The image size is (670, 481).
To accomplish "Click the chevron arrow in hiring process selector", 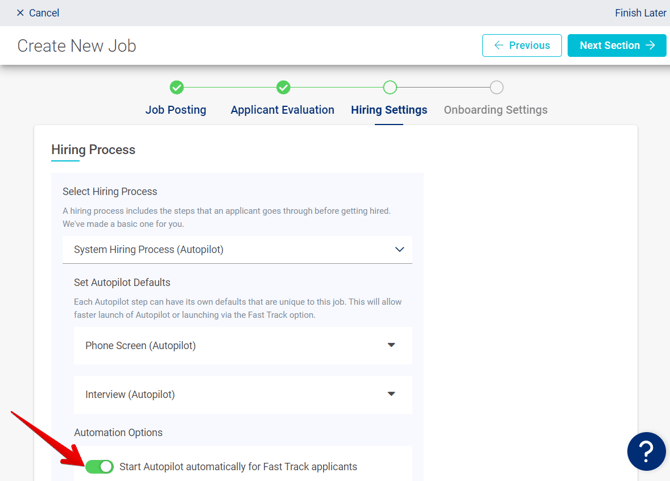I will click(x=399, y=250).
